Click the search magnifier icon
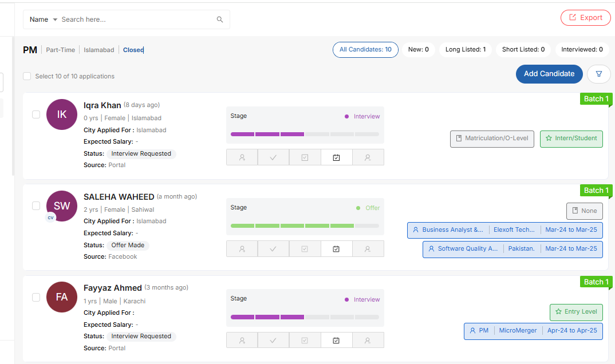Screen dimensions: 615x364 [220, 19]
